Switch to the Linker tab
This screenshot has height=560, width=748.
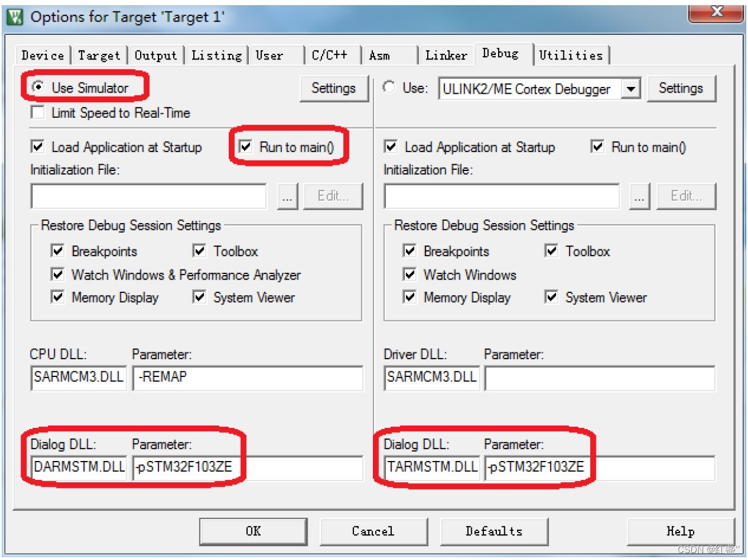(x=447, y=55)
